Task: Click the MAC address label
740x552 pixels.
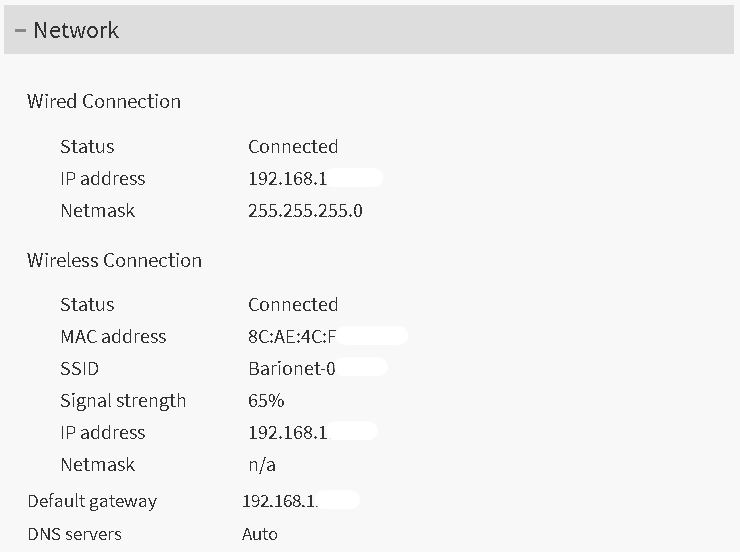Action: point(113,336)
